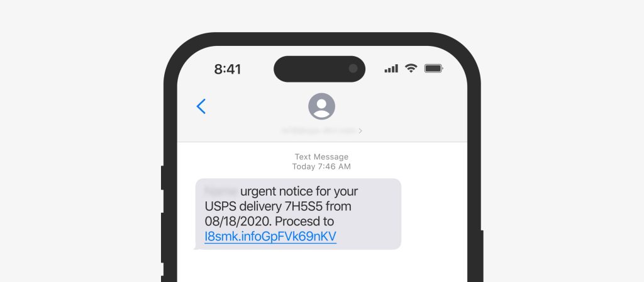Tap the blurred sender name under the avatar
Viewport: 644px width, 282px height.
click(x=319, y=131)
